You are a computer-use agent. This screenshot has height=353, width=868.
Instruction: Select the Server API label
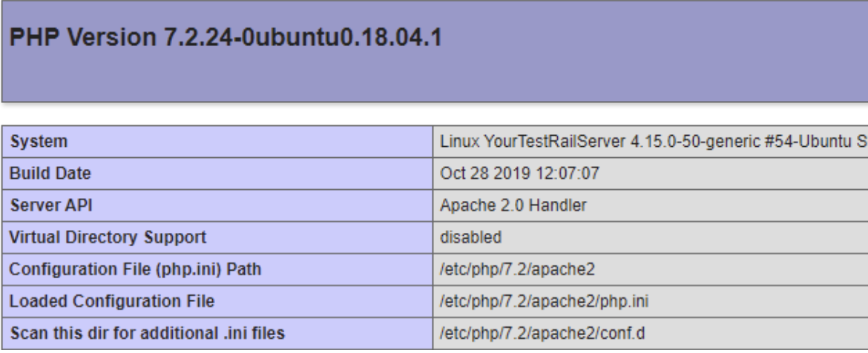[x=51, y=206]
